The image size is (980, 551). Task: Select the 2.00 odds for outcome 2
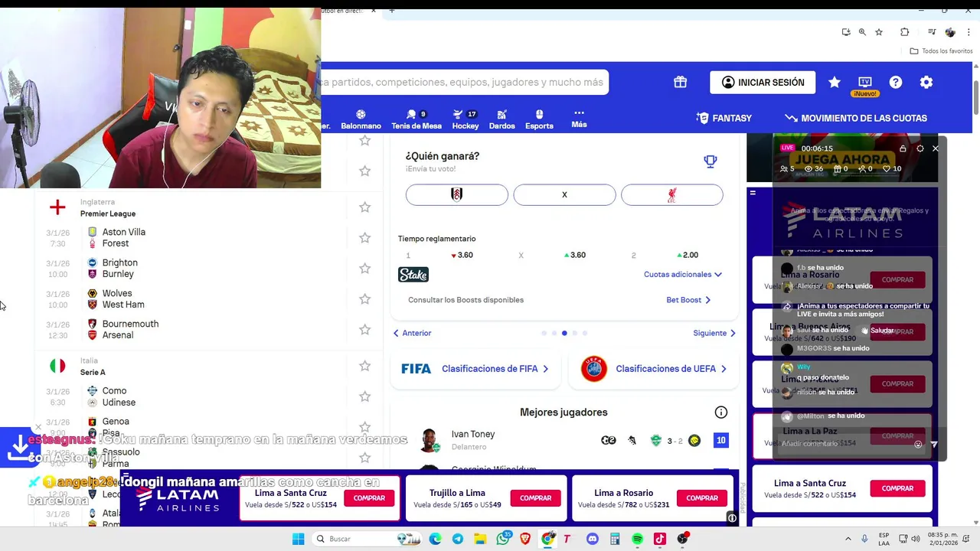click(x=688, y=255)
